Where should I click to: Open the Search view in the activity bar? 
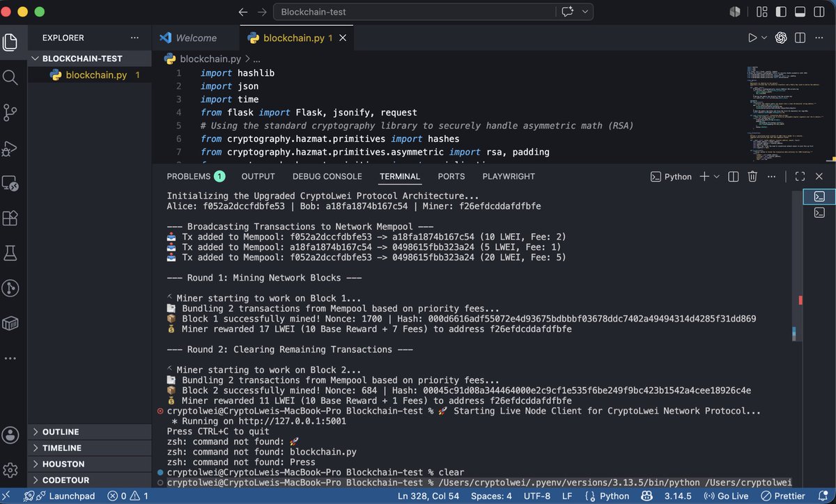click(10, 77)
